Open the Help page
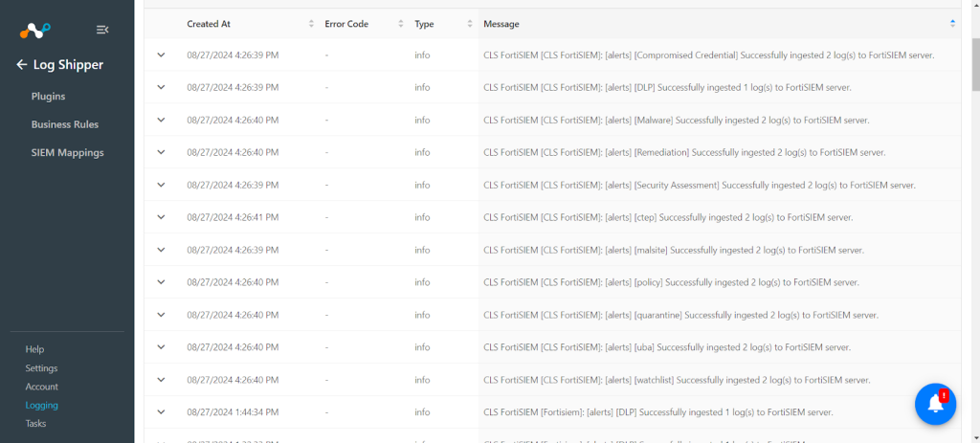 pos(35,349)
